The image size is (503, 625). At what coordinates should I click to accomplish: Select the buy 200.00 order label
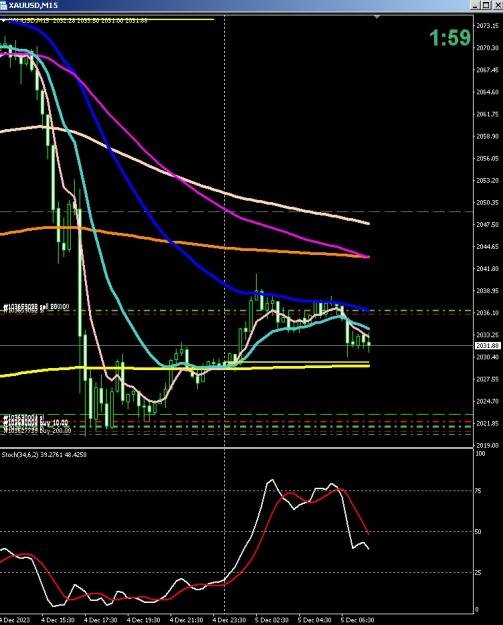(x=37, y=430)
